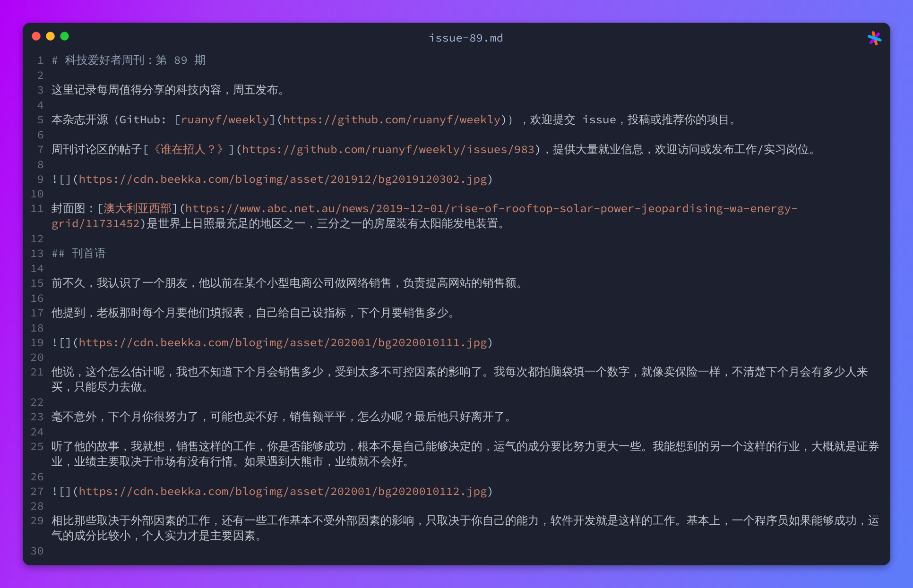Click the ## 刊首语 section heading

tap(79, 254)
